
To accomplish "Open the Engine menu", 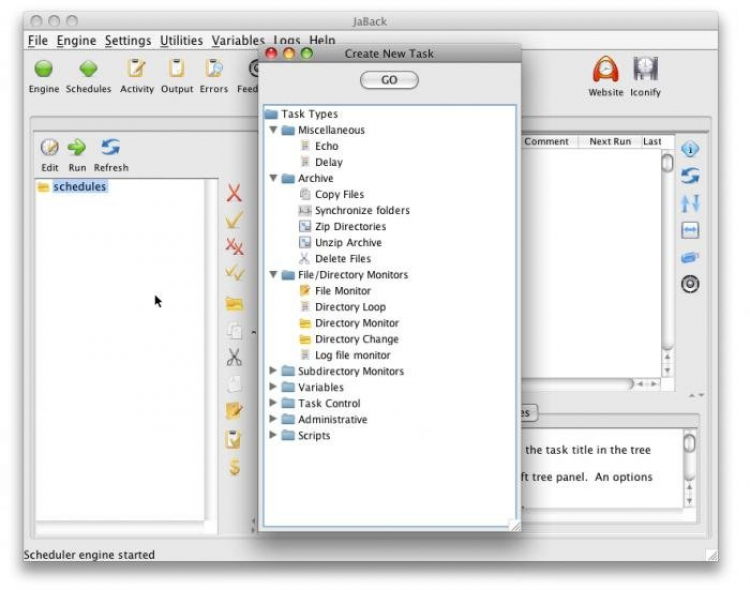I will (x=77, y=40).
